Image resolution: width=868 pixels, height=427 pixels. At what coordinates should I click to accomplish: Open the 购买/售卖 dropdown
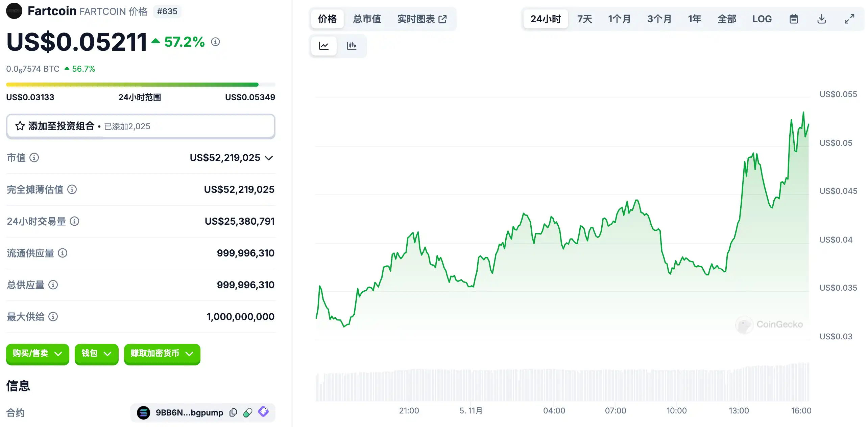click(x=38, y=354)
